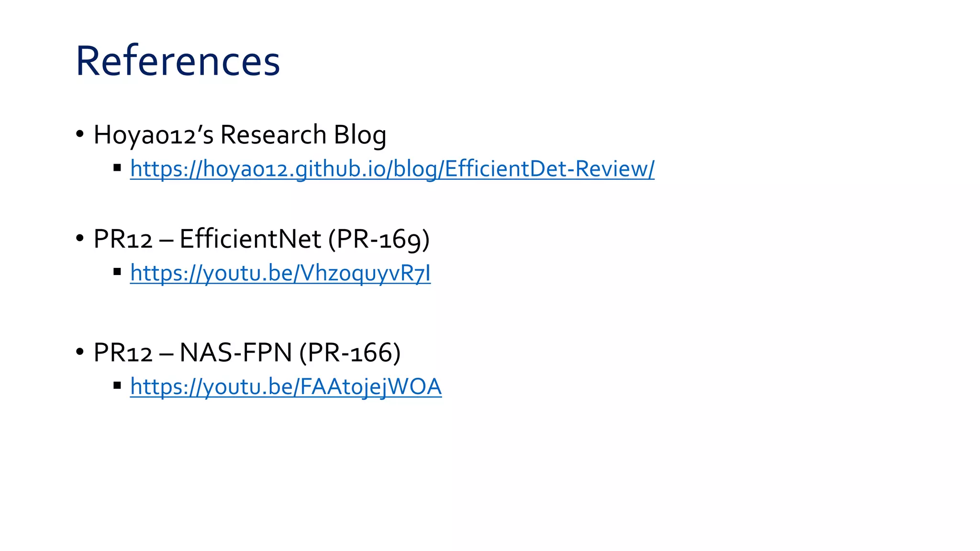Follow the youtu.be link under NAS-FPN PR-166
This screenshot has width=980, height=551.
coord(286,386)
